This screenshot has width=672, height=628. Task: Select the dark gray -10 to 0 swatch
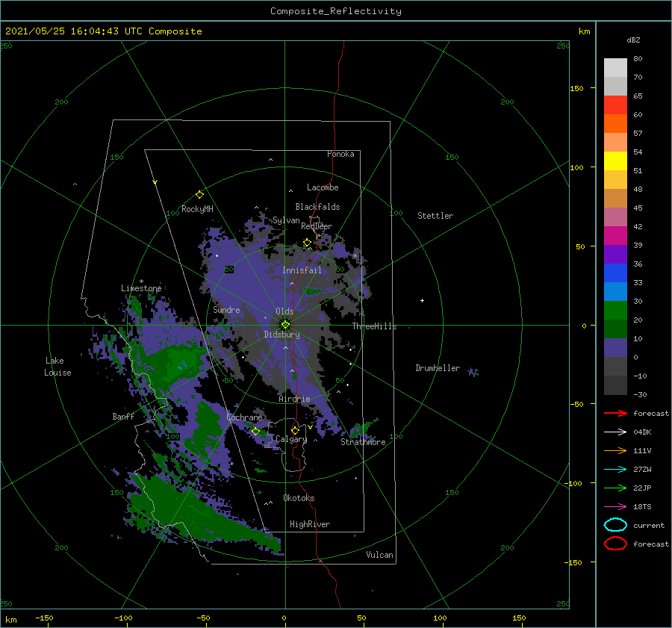click(x=615, y=367)
